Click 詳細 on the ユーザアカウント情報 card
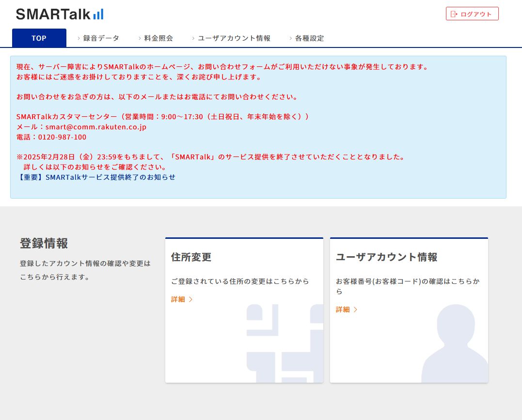The image size is (522, 420). pyautogui.click(x=342, y=310)
